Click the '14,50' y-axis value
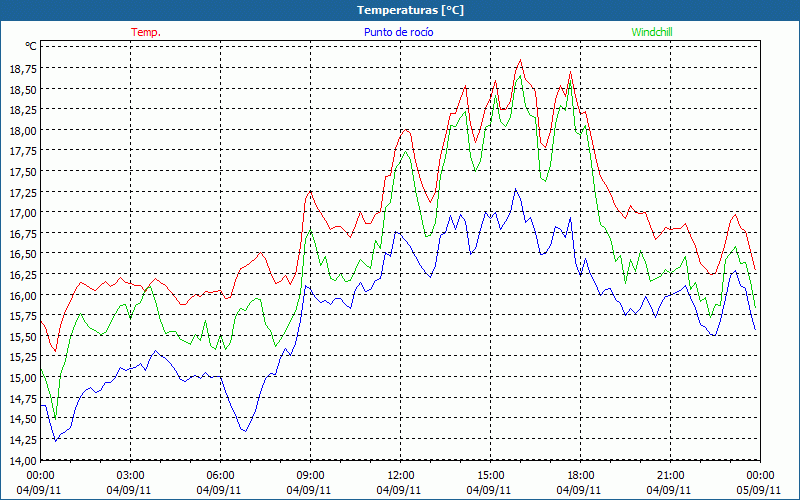This screenshot has width=800, height=500. point(23,419)
